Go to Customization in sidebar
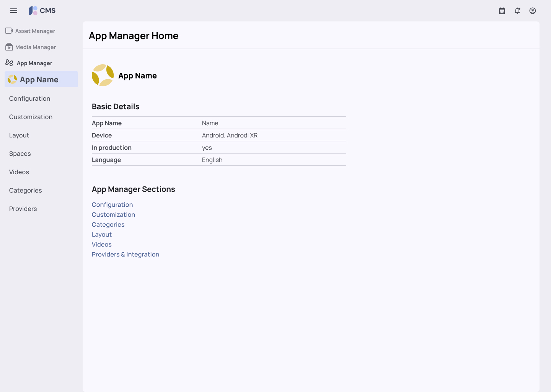This screenshot has width=551, height=392. pos(31,117)
